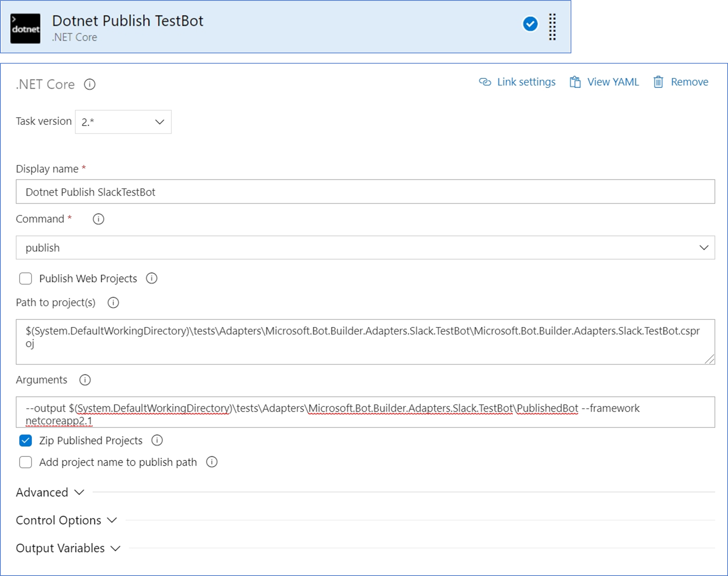This screenshot has height=576, width=728.
Task: Click the Path to project(s) text area
Action: [x=365, y=342]
